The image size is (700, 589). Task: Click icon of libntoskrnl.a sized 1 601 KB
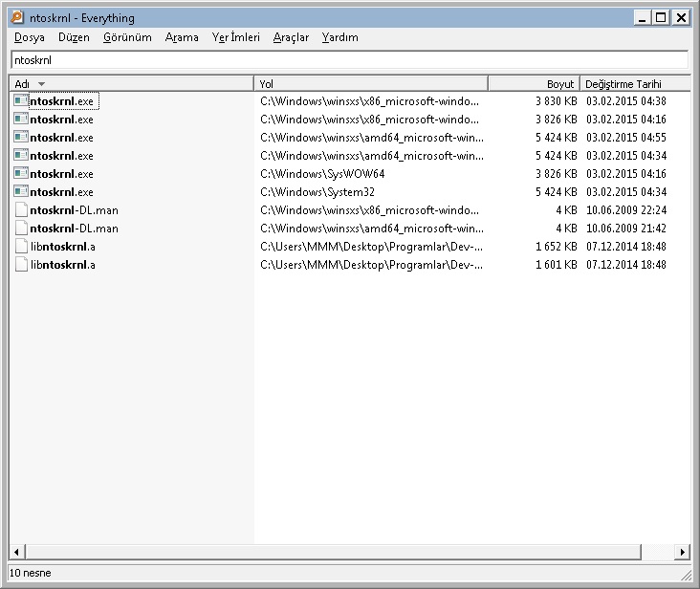click(20, 265)
